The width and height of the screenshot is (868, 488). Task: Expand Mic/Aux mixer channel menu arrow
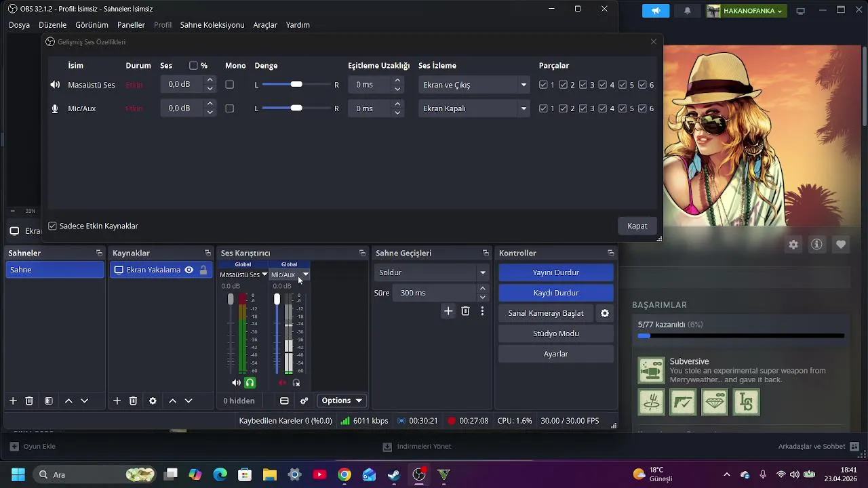coord(306,274)
